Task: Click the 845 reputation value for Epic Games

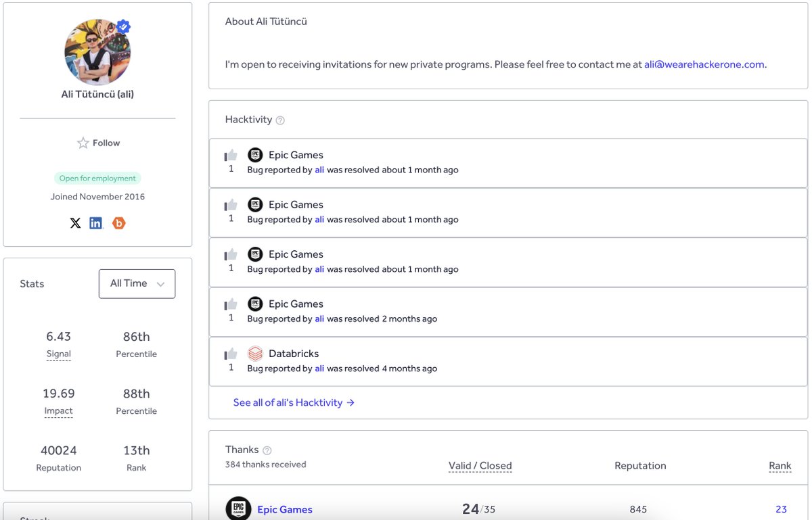Action: point(638,509)
